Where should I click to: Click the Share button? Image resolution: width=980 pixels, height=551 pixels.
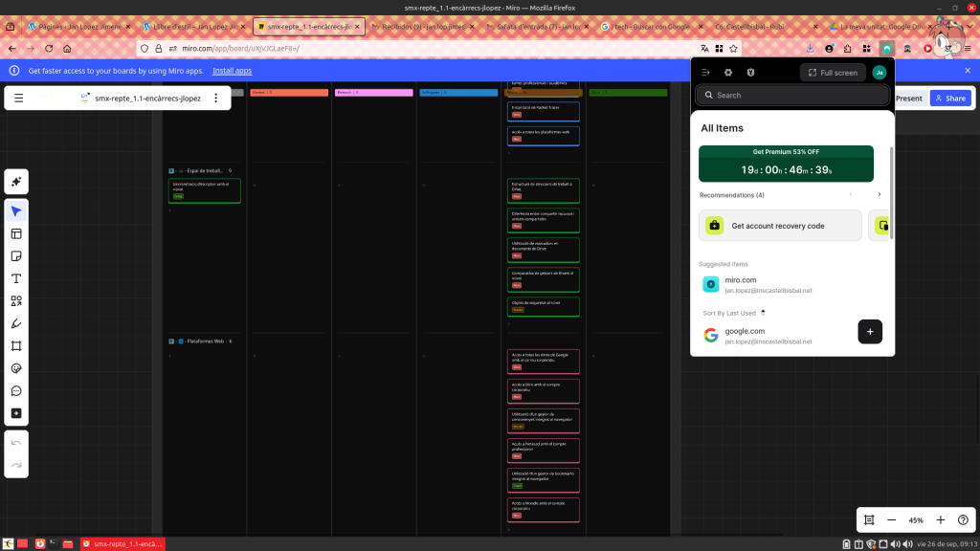tap(949, 99)
